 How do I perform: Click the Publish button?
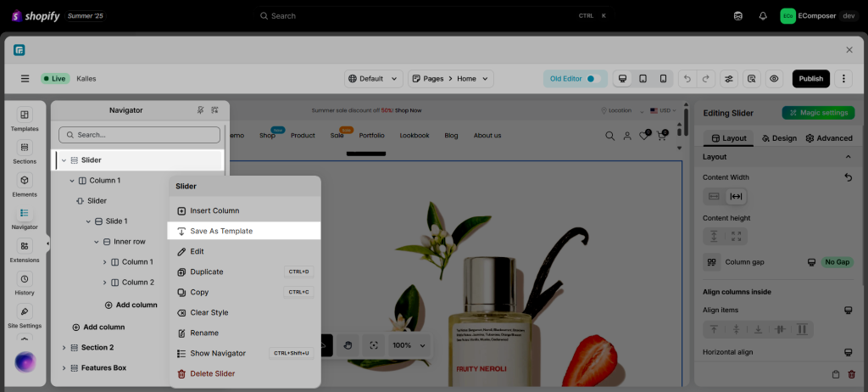pyautogui.click(x=811, y=79)
